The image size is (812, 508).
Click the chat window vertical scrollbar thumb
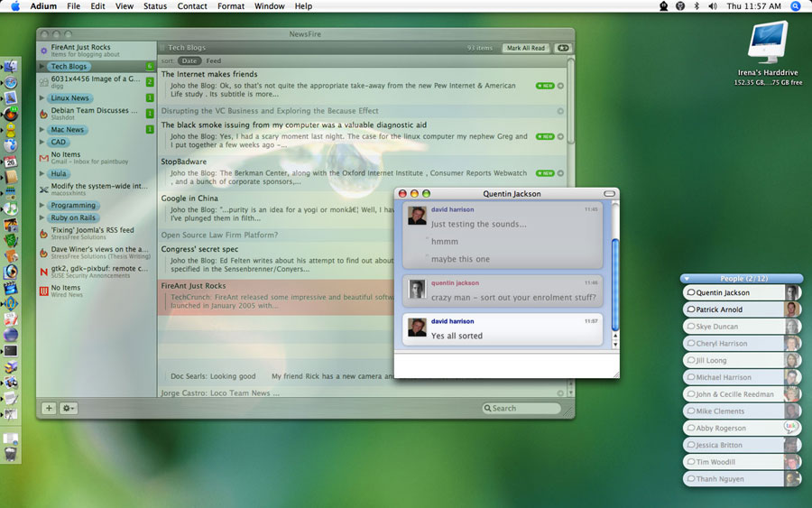coord(615,285)
